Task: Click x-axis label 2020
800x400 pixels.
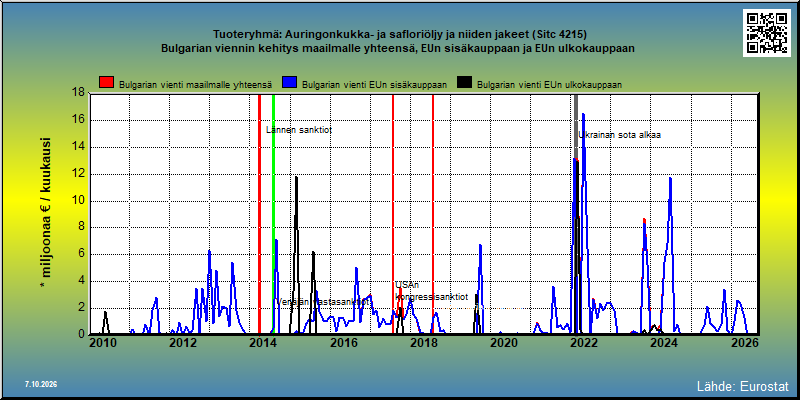Action: [503, 343]
